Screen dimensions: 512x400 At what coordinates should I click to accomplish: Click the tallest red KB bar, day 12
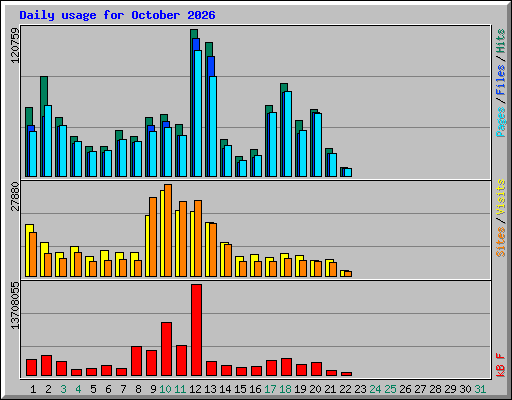pyautogui.click(x=196, y=330)
